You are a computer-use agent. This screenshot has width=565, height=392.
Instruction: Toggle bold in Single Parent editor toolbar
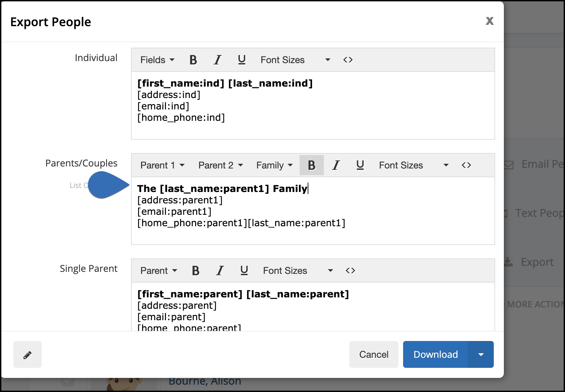(195, 271)
